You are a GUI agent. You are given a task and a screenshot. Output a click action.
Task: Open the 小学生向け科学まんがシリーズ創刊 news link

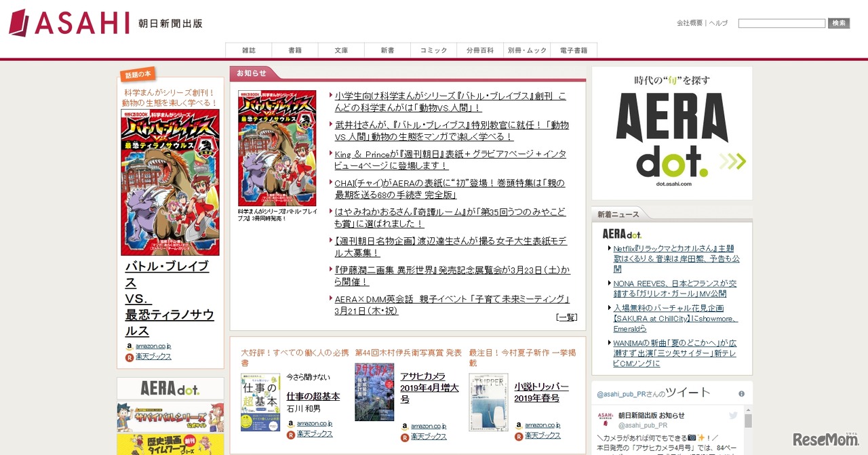[x=450, y=102]
